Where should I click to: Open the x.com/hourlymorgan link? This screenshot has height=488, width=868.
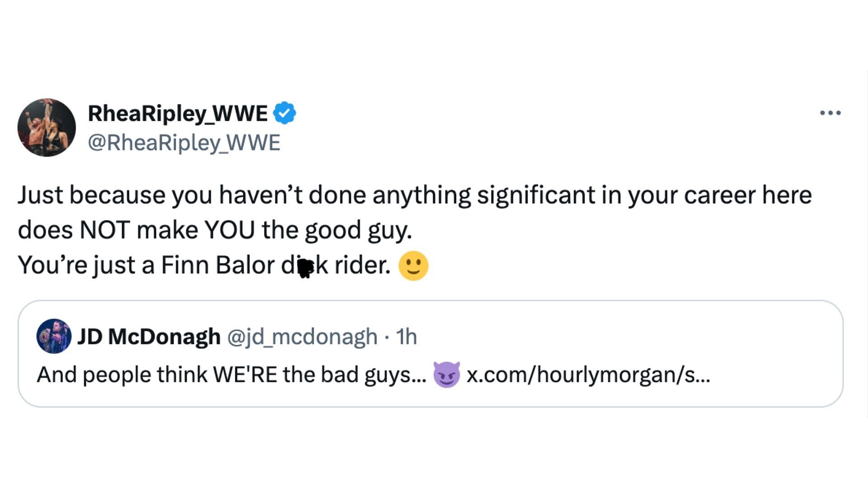click(x=588, y=375)
